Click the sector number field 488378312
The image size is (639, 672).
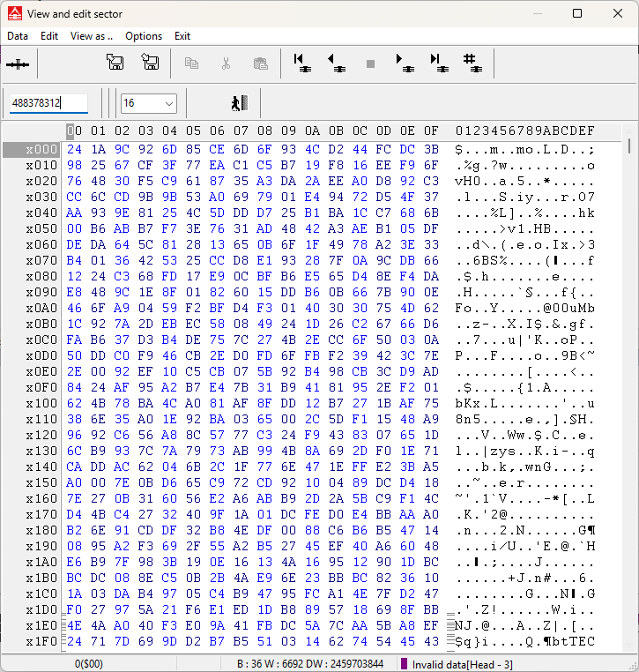(48, 104)
